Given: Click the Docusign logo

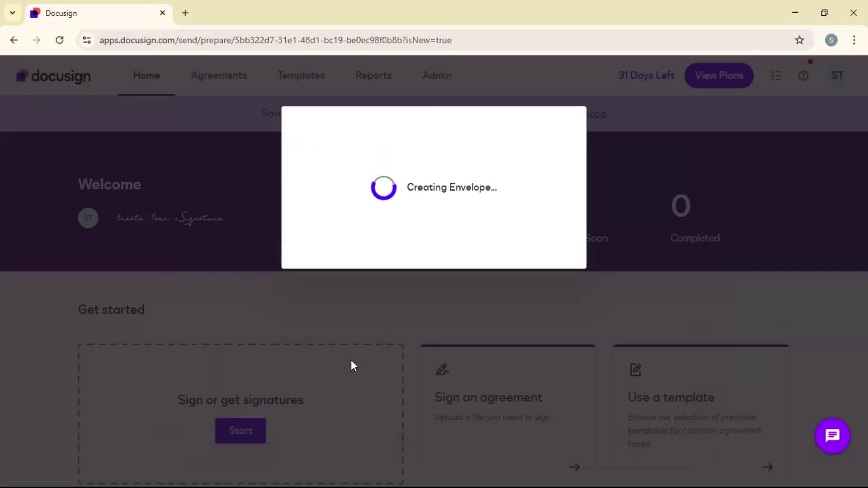Looking at the screenshot, I should (x=53, y=76).
